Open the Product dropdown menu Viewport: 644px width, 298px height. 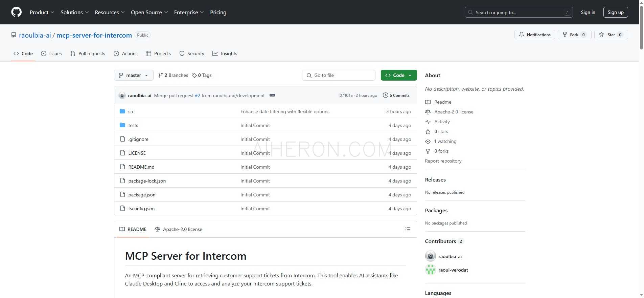pyautogui.click(x=42, y=12)
